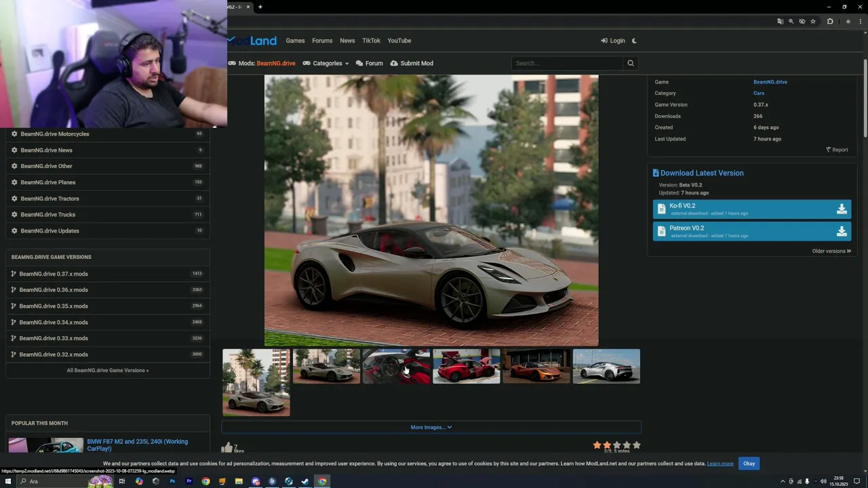Click the translate page icon in address bar
Viewport: 868px width, 488px height.
[x=780, y=22]
